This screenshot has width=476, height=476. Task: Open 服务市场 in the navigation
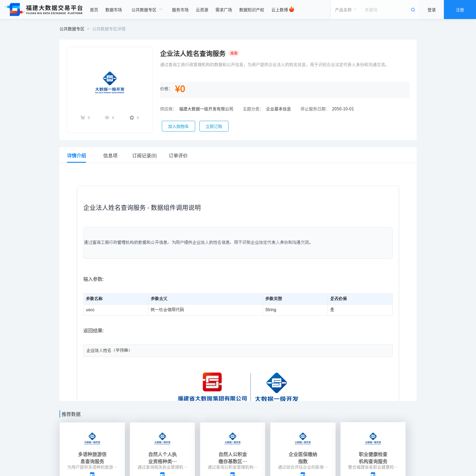pyautogui.click(x=180, y=10)
